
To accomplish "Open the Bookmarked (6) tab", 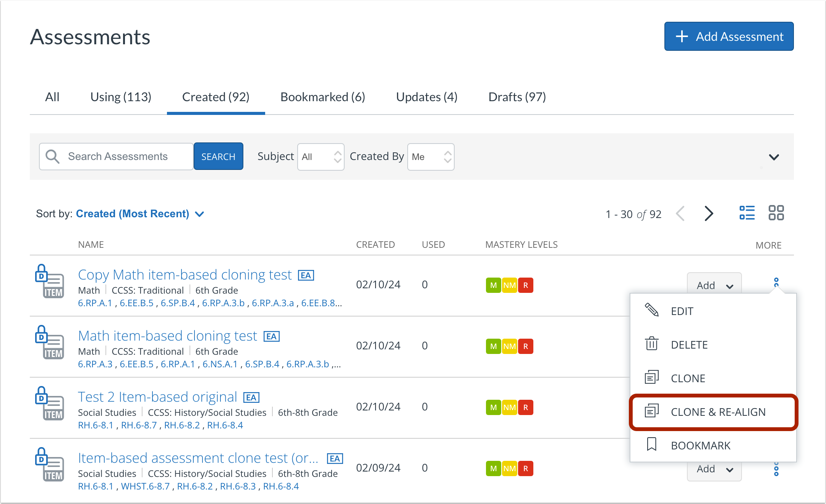I will [322, 97].
